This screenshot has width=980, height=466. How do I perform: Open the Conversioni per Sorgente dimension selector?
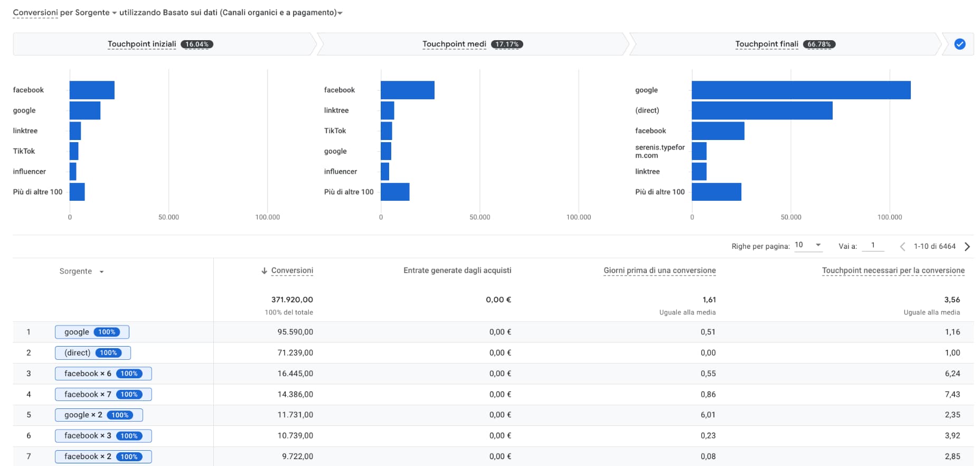114,13
